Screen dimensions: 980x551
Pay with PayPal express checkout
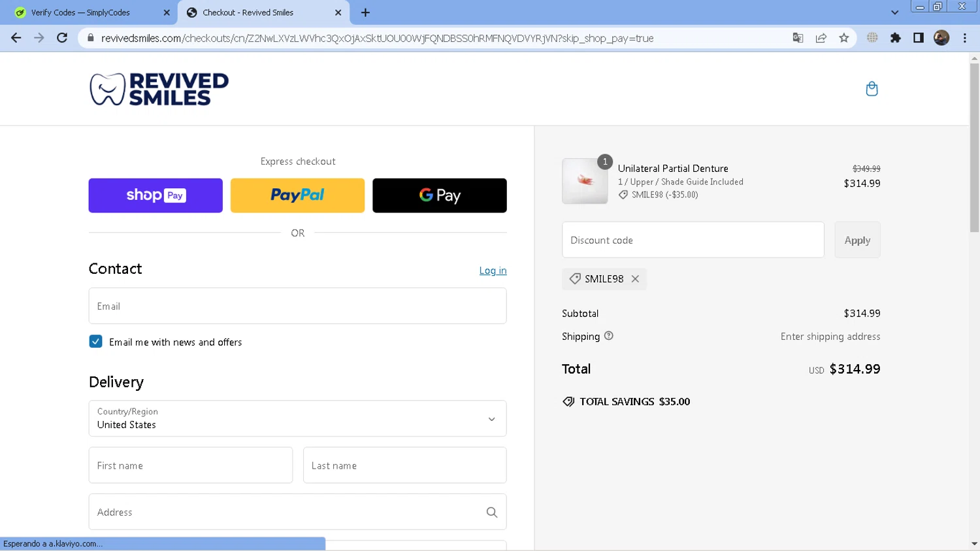click(x=297, y=195)
